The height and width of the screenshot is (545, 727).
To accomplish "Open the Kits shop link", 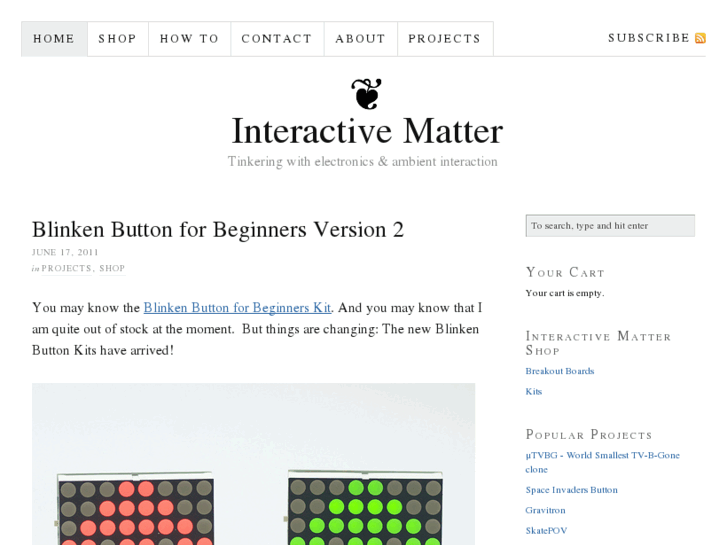I will [534, 391].
